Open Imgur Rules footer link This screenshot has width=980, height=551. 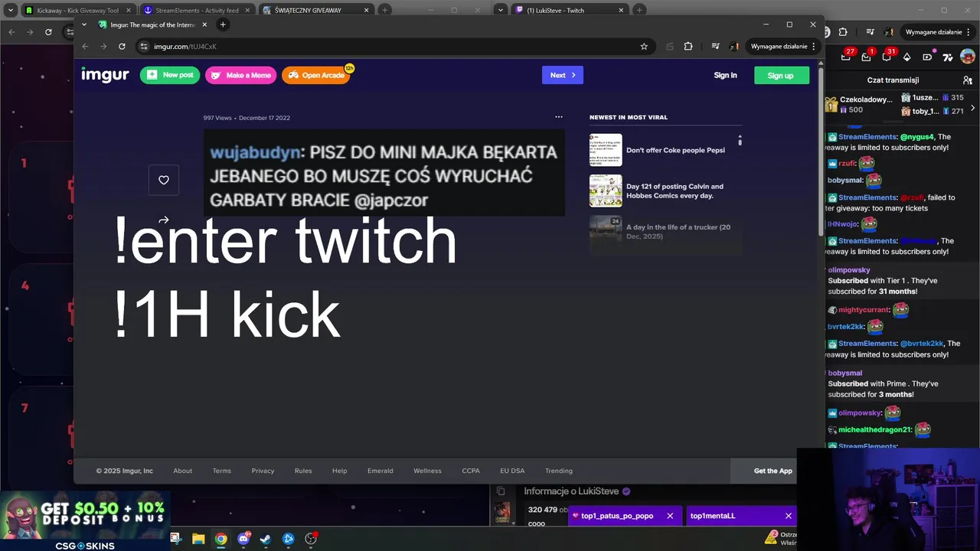(303, 471)
